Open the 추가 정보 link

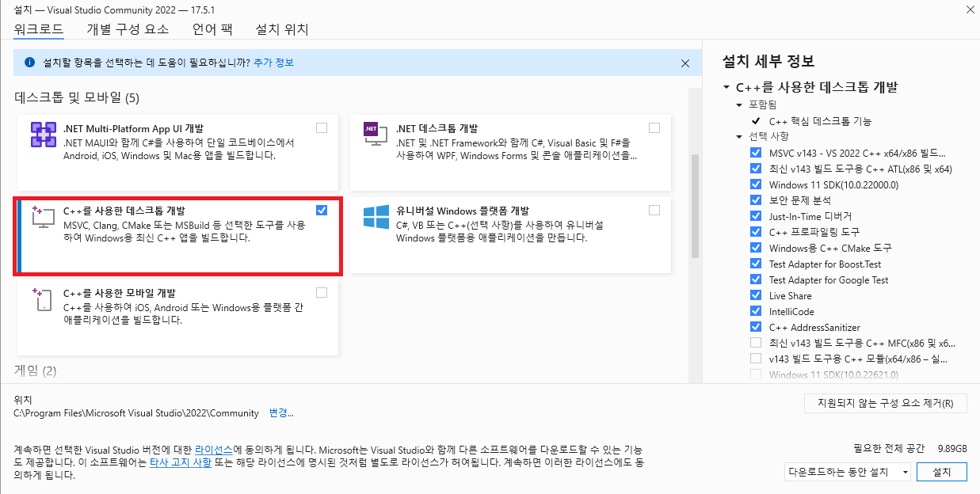pyautogui.click(x=273, y=63)
